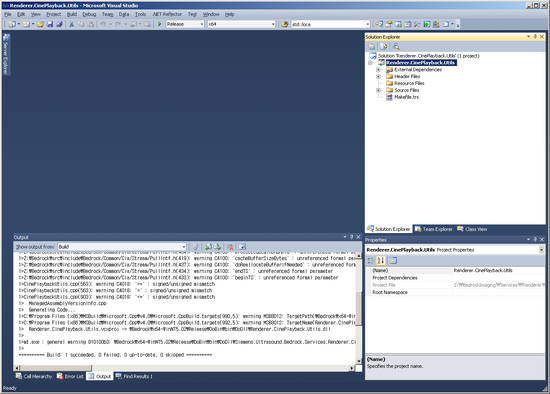This screenshot has height=394, width=550.
Task: Toggle word wrap icon in Output toolbar
Action: [242, 247]
